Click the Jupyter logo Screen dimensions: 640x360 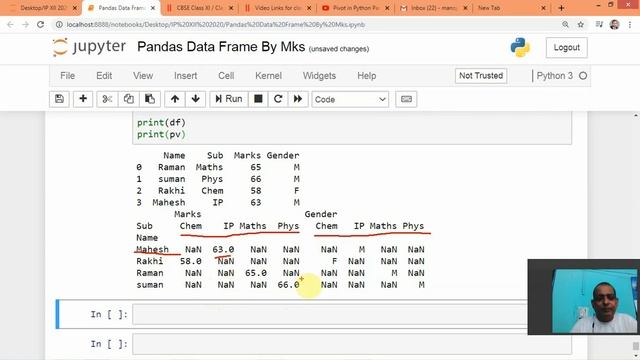pos(89,47)
